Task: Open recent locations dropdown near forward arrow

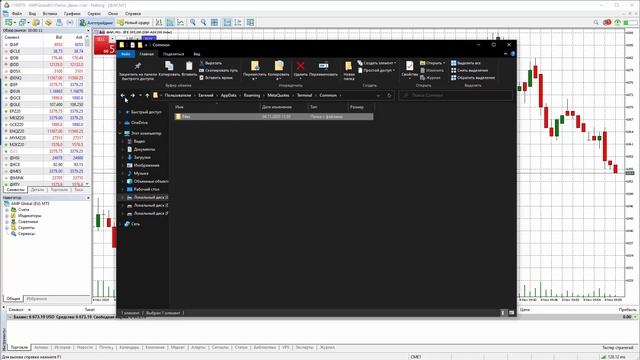Action: coord(140,96)
